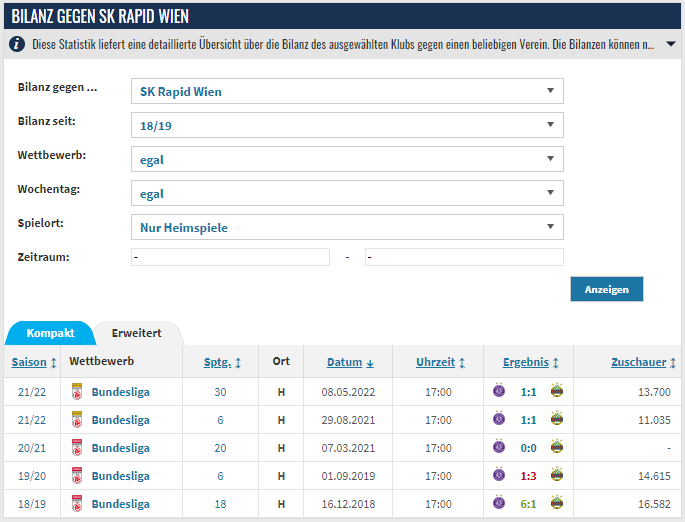
Task: Click the info icon beside the statistics description
Action: pos(17,44)
